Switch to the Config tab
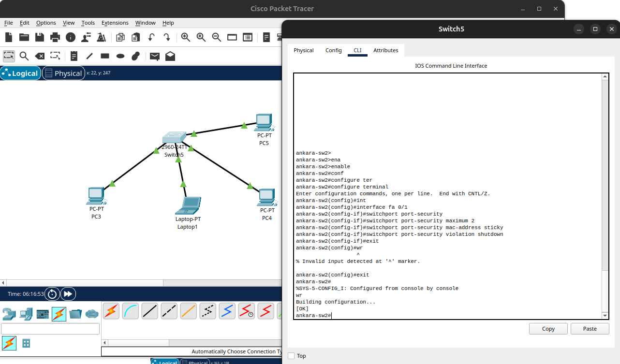Viewport: 620px width, 364px height. click(333, 50)
